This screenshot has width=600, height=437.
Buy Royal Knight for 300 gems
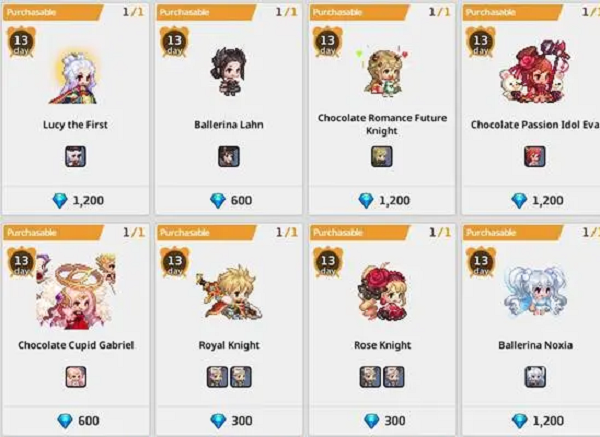coord(229,421)
